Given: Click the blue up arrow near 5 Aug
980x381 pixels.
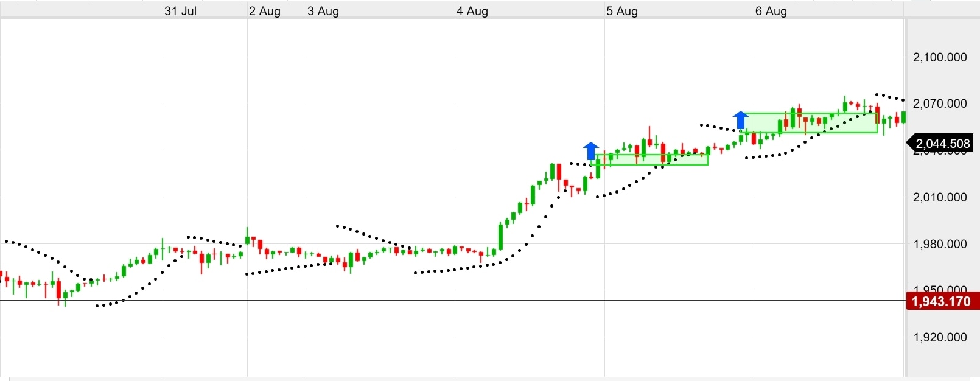Looking at the screenshot, I should click(x=590, y=150).
